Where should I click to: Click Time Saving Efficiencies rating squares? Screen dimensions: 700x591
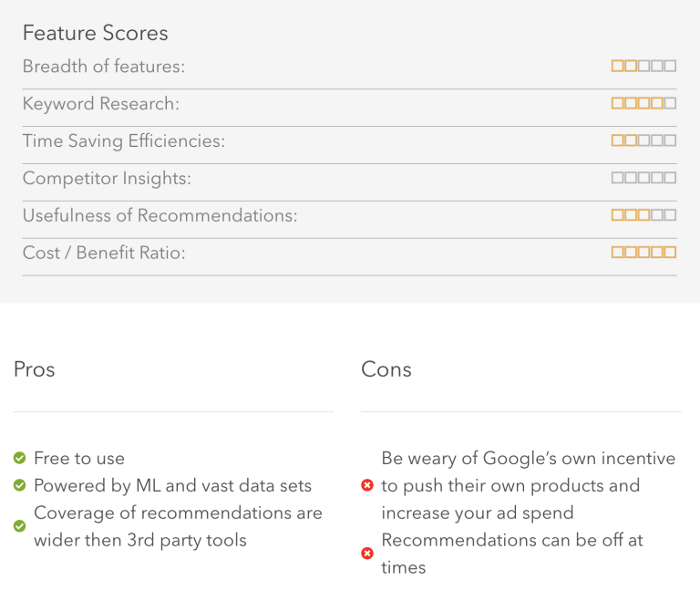pyautogui.click(x=643, y=140)
